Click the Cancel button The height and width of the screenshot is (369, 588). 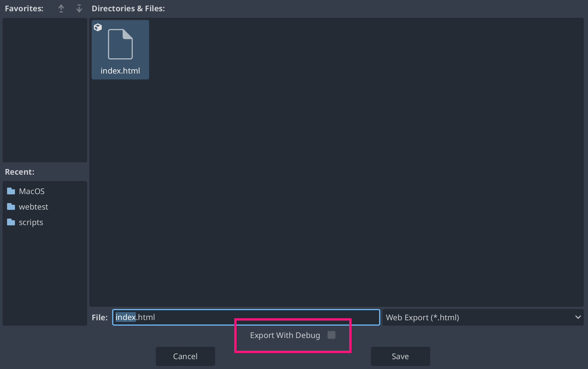pyautogui.click(x=185, y=356)
